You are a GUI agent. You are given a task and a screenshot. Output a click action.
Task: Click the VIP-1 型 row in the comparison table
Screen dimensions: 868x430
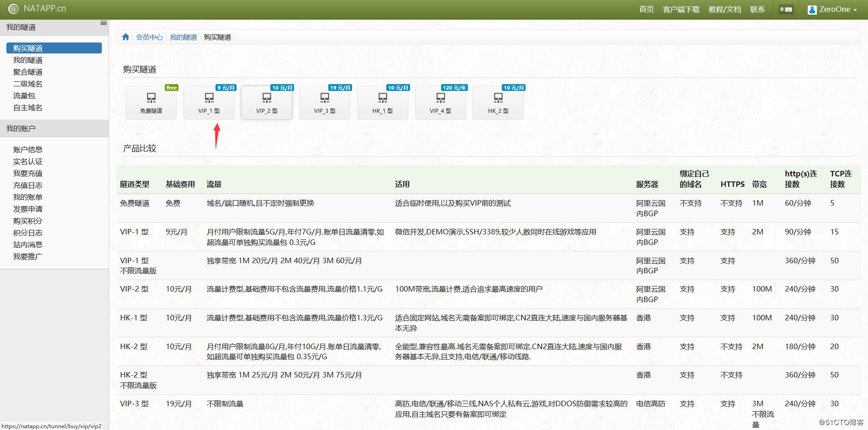pos(134,232)
